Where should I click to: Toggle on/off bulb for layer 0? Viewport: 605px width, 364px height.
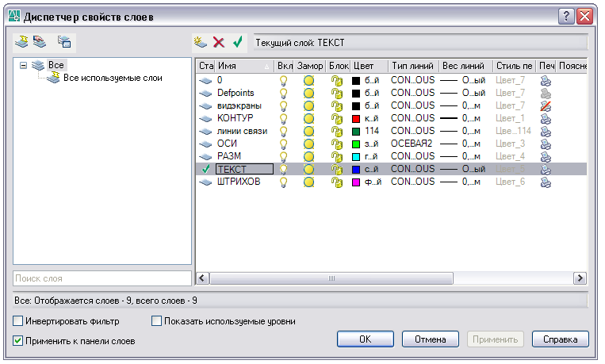pyautogui.click(x=284, y=81)
